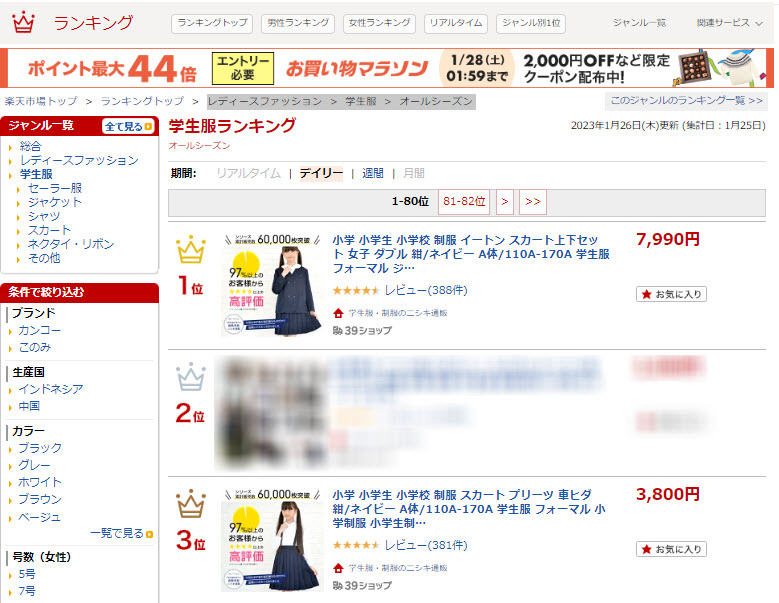
Task: Open 全て見る in ジャンル一覧
Action: pos(128,127)
